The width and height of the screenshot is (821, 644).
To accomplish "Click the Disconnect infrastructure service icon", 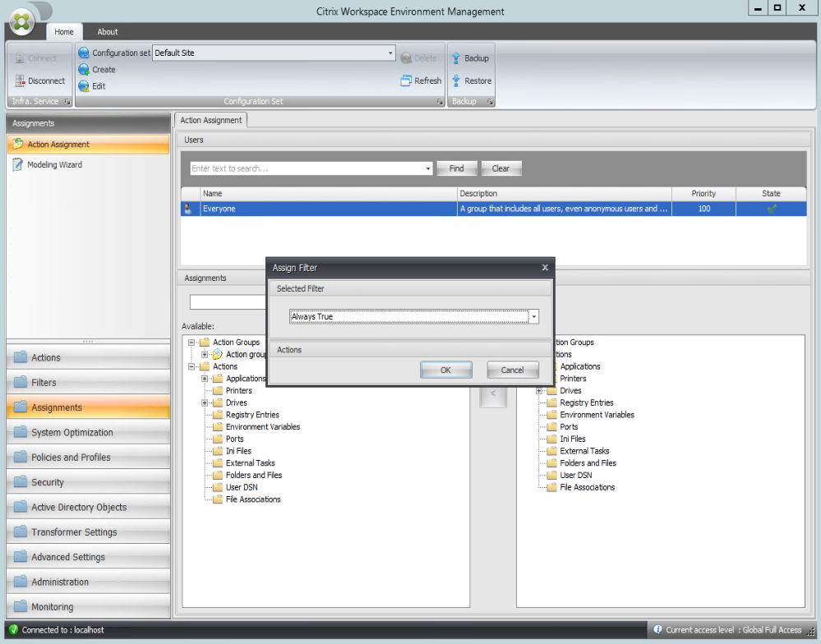I will [21, 81].
